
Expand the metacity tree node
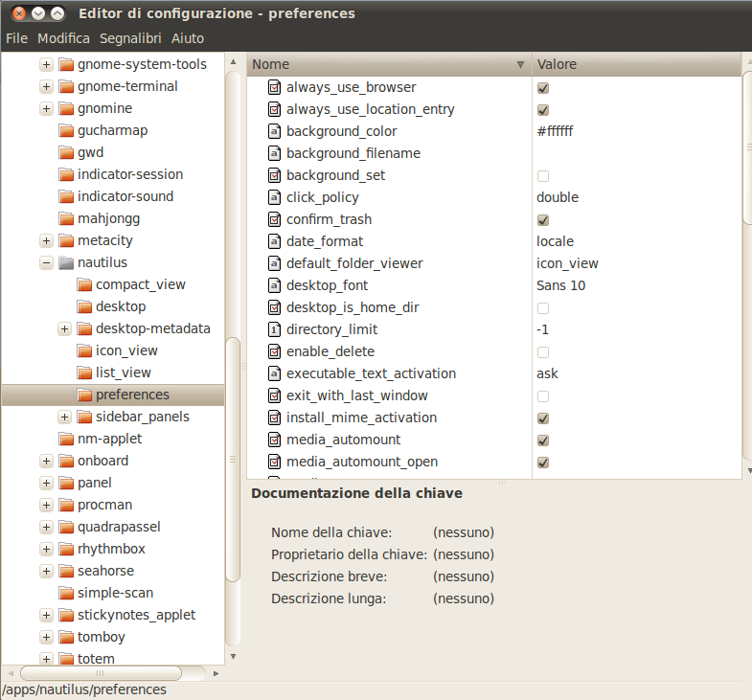point(46,240)
